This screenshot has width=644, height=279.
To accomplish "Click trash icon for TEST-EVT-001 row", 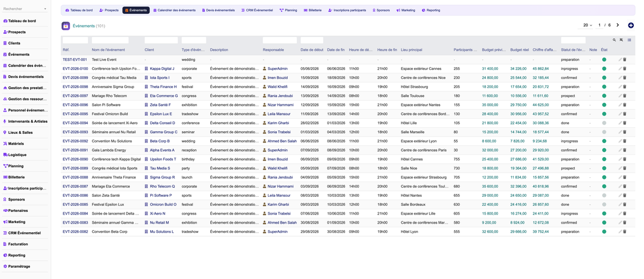I will 625,60.
